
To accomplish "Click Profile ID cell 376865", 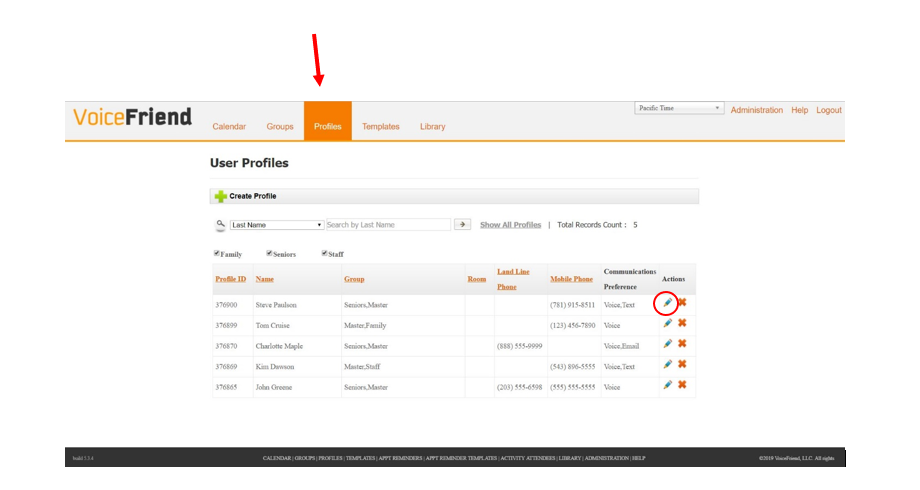I will point(226,387).
